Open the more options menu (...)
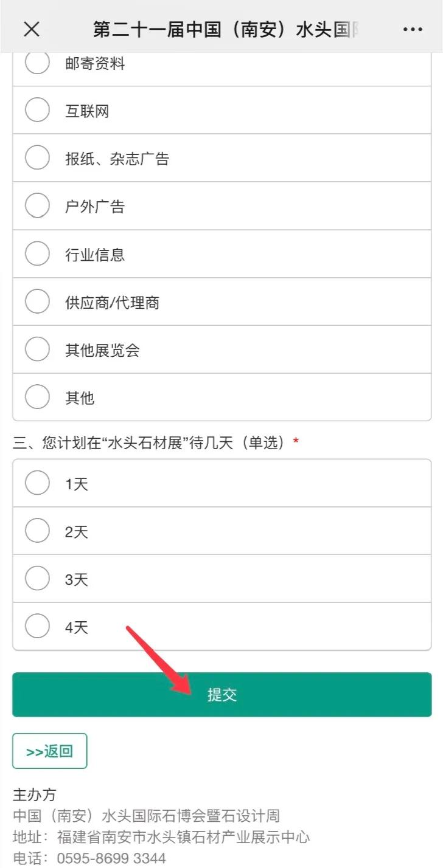 413,29
